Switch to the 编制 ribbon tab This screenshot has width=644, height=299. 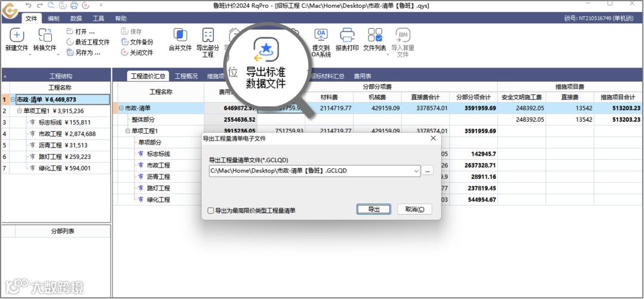coord(54,19)
